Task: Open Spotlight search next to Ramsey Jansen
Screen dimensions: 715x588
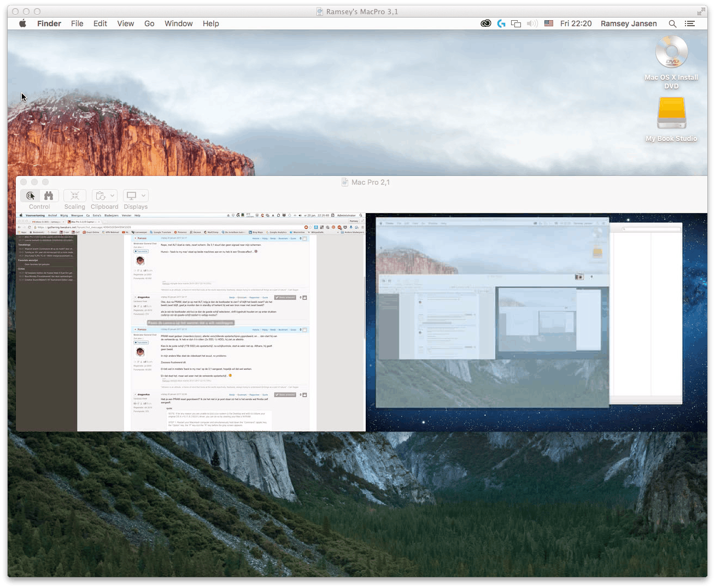Action: [x=672, y=23]
